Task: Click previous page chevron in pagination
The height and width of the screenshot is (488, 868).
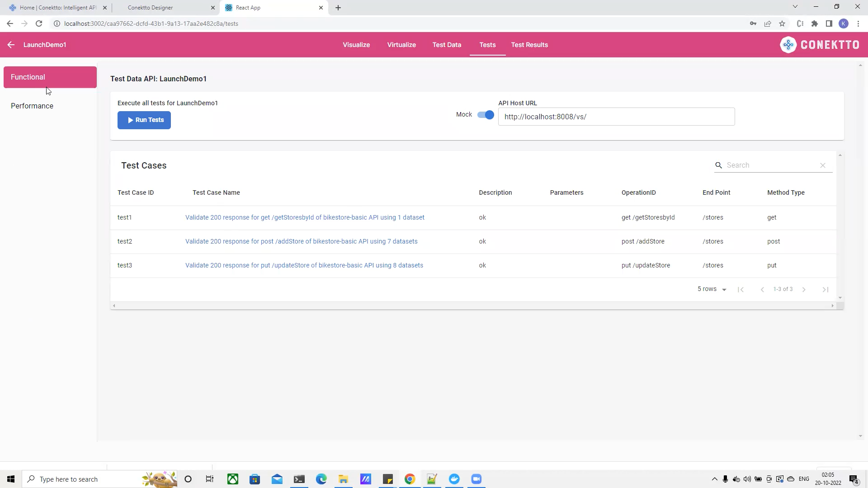Action: pyautogui.click(x=762, y=290)
